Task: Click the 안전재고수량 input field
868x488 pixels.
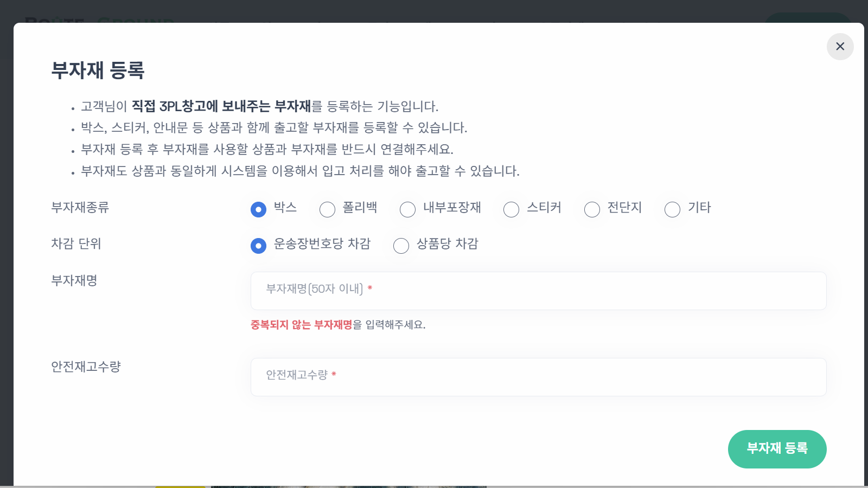Action: [x=538, y=377]
